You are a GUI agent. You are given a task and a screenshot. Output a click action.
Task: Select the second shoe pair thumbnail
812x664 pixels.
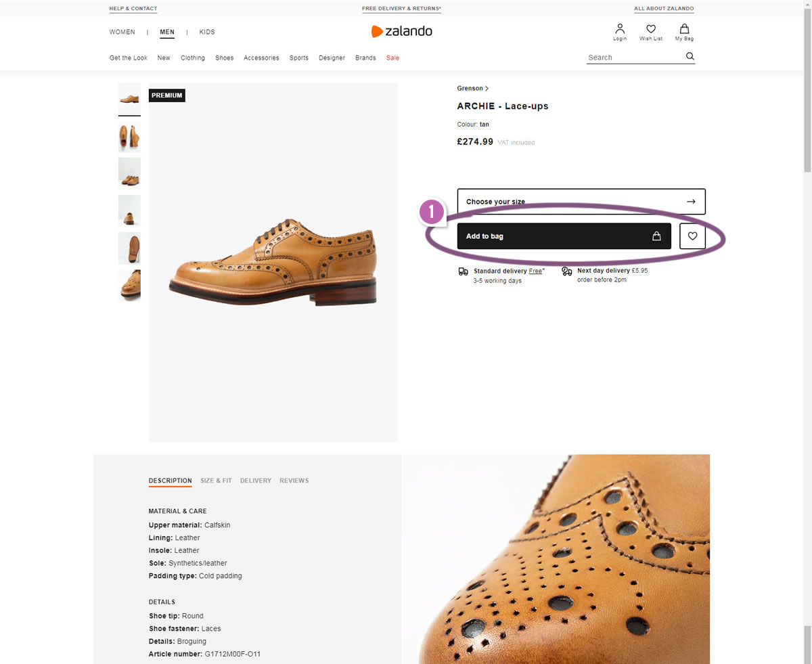pyautogui.click(x=129, y=136)
